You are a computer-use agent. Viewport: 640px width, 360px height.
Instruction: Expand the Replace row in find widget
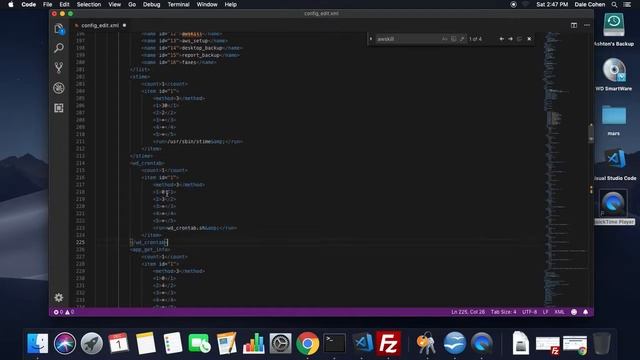coord(371,39)
